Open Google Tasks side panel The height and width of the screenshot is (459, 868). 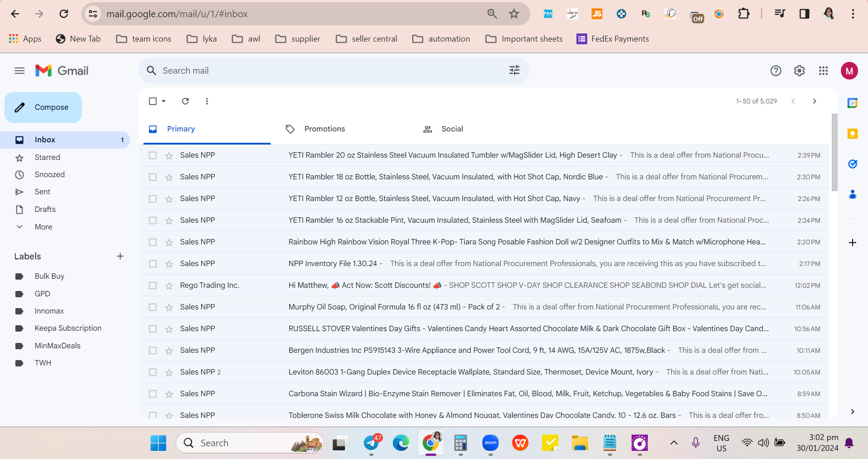point(853,164)
